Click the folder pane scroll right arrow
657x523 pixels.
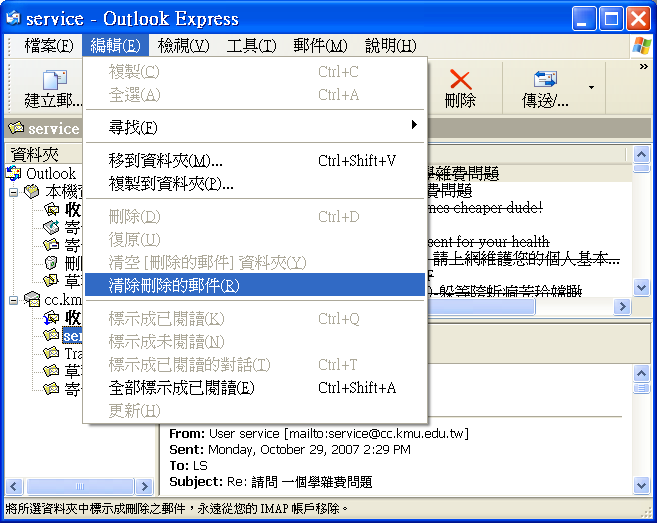(x=145, y=487)
